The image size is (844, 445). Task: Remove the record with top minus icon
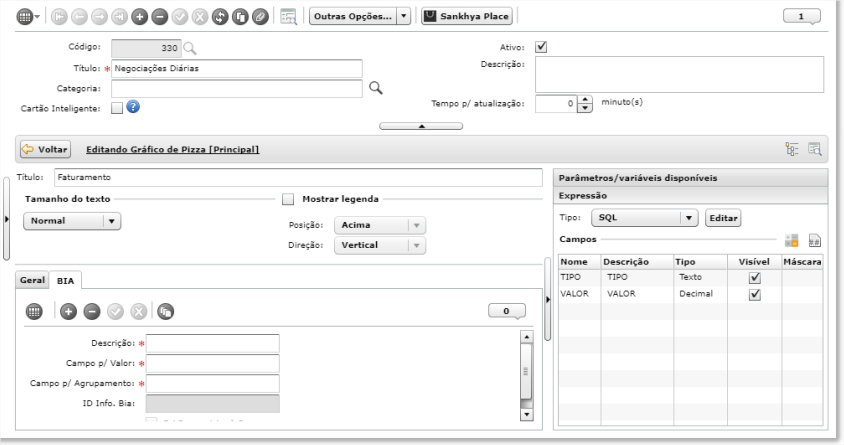159,17
